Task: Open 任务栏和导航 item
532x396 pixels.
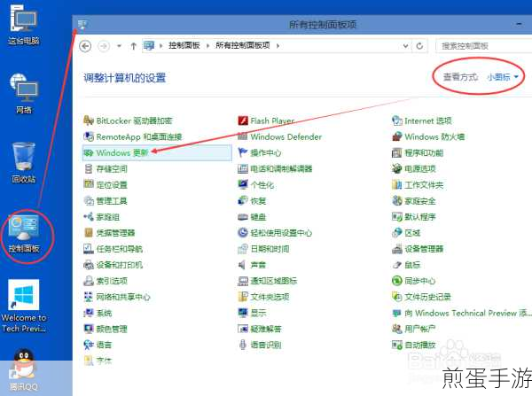Action: 113,249
